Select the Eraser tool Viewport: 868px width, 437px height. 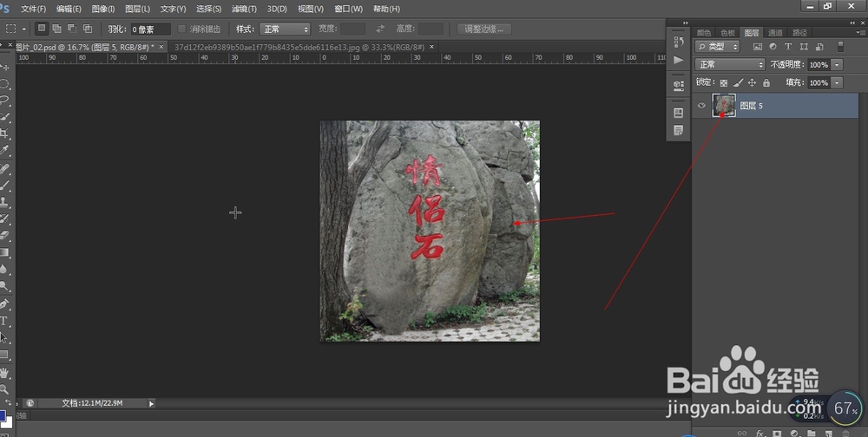4,236
